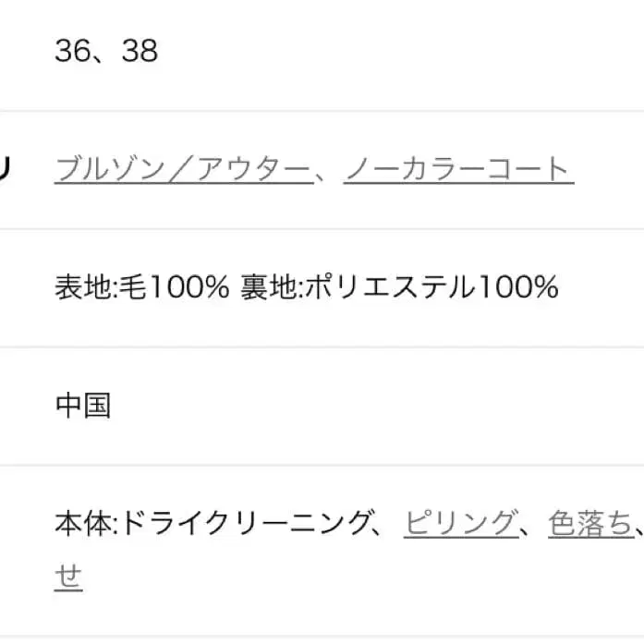Open the ノーカラーコート category link
This screenshot has width=644, height=644.
click(458, 170)
